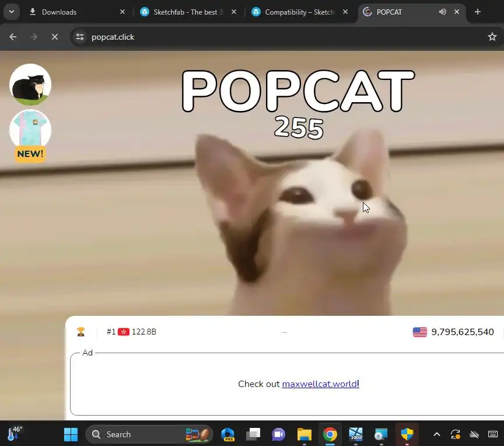This screenshot has height=446, width=504.
Task: Pop the cat image
Action: pyautogui.click(x=301, y=222)
